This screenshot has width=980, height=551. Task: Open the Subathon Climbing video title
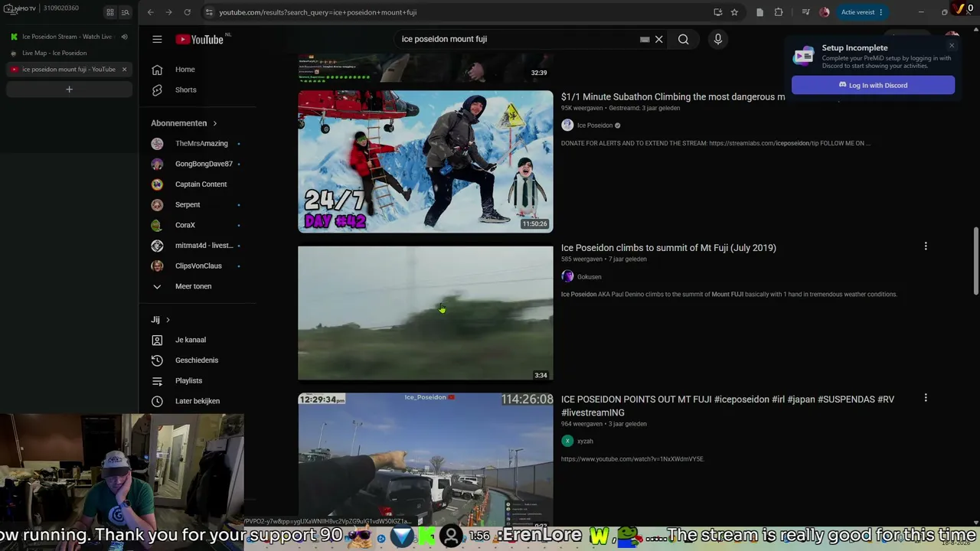673,97
